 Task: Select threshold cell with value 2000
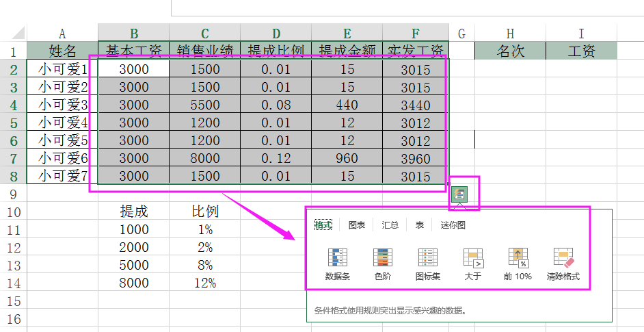pyautogui.click(x=133, y=247)
